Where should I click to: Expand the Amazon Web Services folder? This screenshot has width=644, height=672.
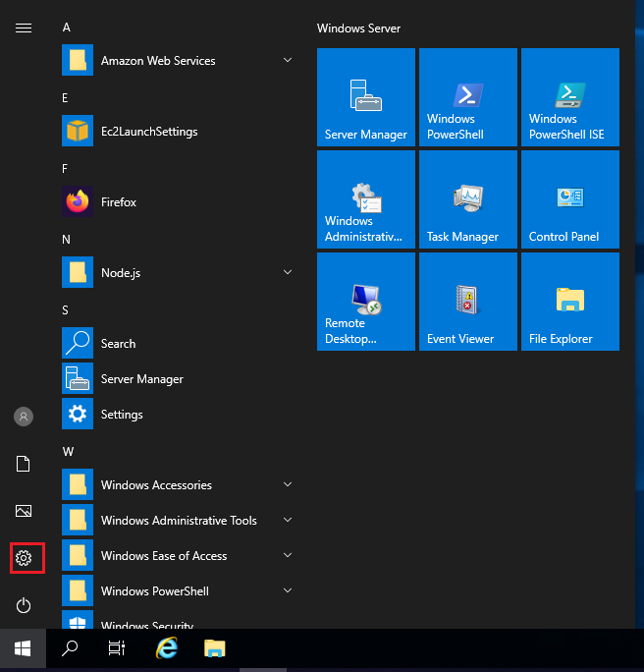click(x=179, y=60)
